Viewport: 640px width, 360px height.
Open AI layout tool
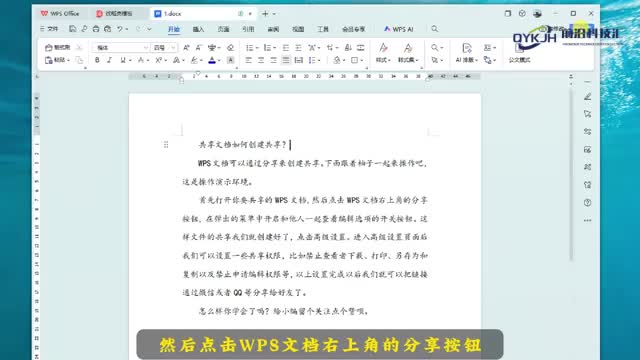[x=467, y=54]
